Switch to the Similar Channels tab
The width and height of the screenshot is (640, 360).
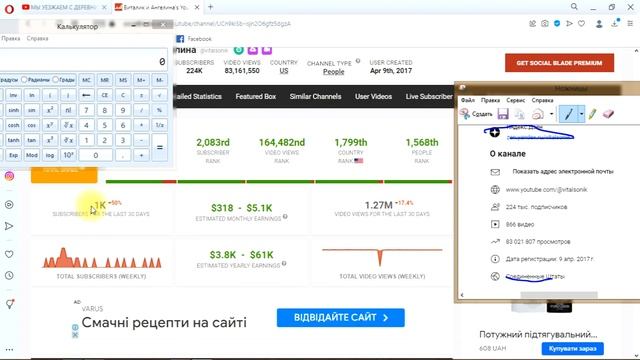(x=315, y=96)
